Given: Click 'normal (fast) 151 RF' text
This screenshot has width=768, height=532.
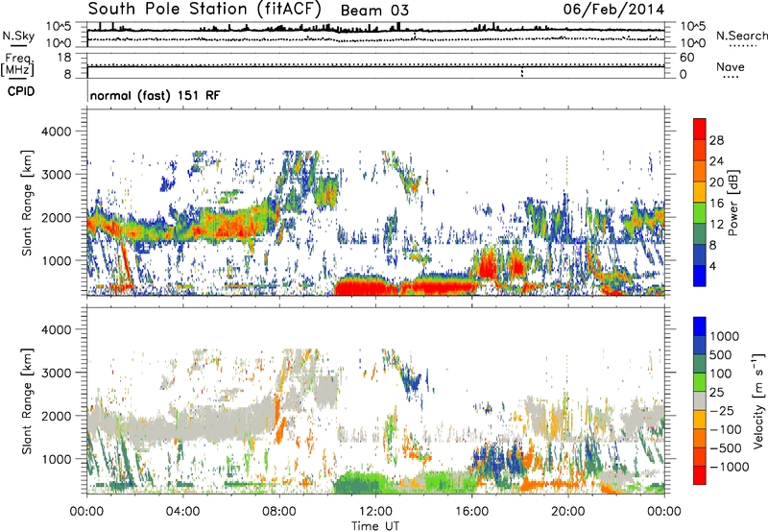Looking at the screenshot, I should coord(155,95).
